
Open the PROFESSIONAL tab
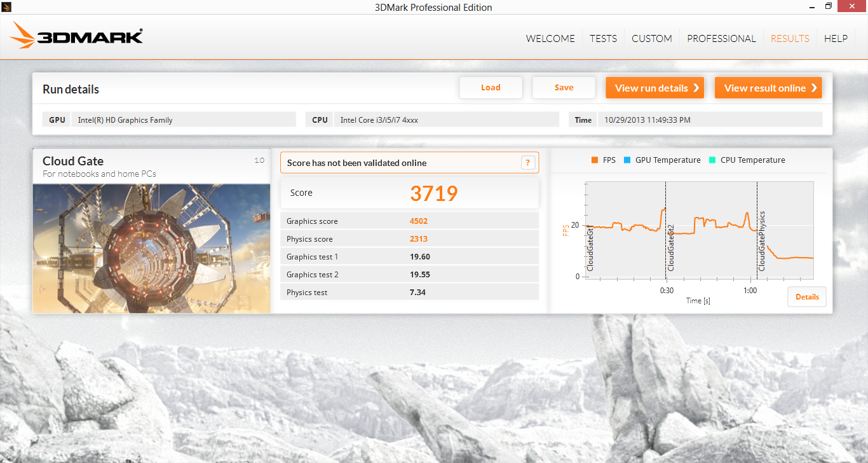click(x=721, y=39)
